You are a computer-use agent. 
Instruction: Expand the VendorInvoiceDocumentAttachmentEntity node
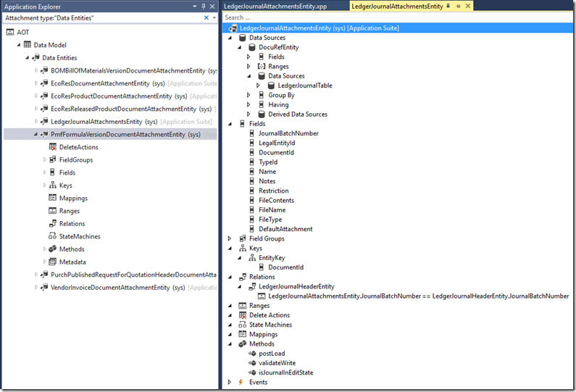pyautogui.click(x=36, y=287)
